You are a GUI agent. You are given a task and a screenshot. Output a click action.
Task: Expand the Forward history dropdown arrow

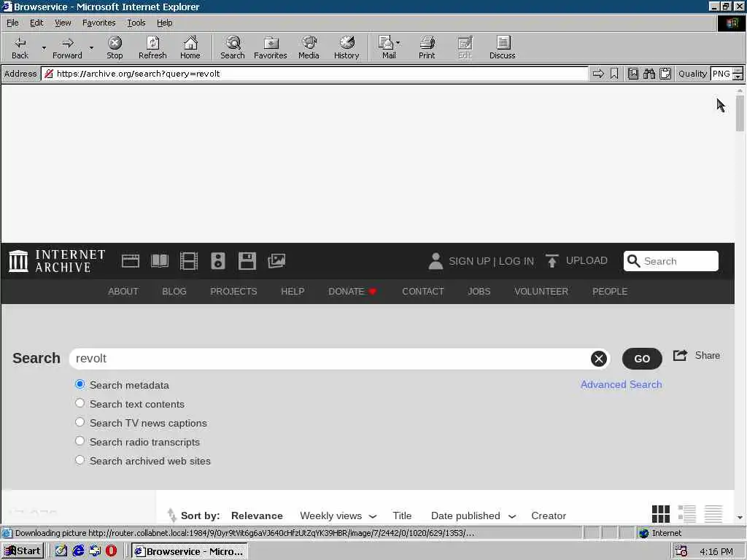91,47
